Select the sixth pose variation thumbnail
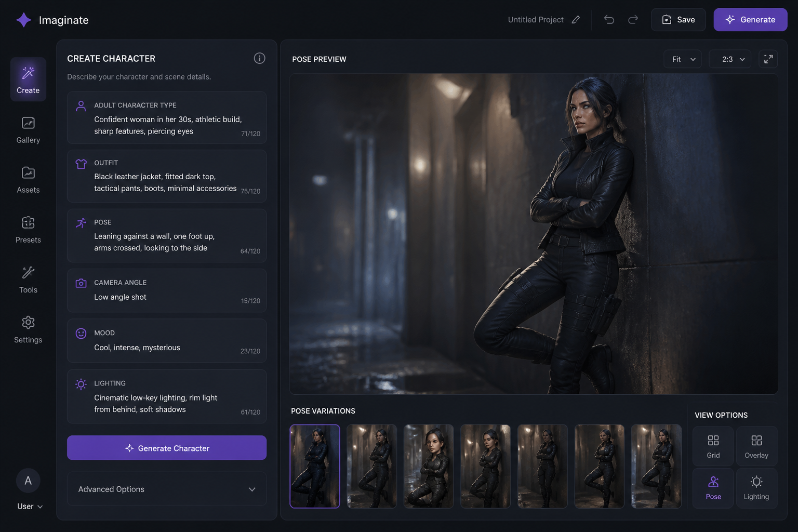 tap(600, 466)
